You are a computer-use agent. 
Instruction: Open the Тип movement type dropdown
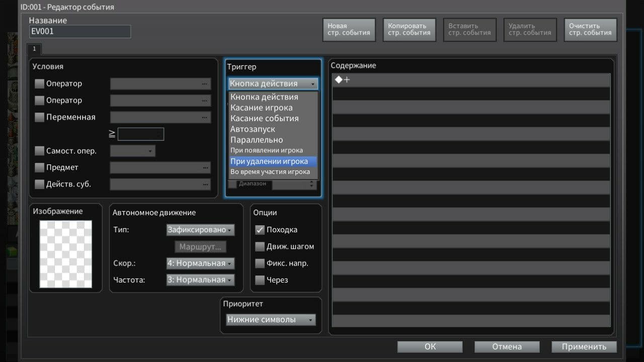click(200, 230)
